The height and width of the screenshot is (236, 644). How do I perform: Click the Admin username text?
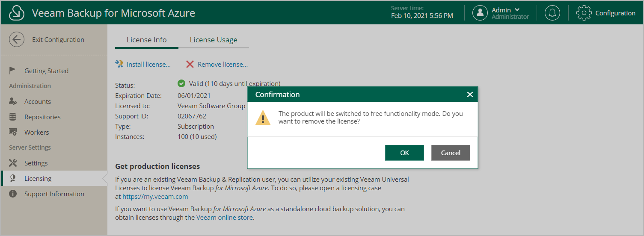(x=501, y=10)
